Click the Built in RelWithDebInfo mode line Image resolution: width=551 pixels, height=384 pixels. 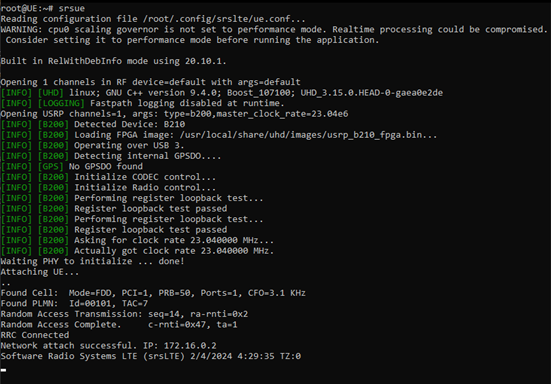pyautogui.click(x=114, y=61)
